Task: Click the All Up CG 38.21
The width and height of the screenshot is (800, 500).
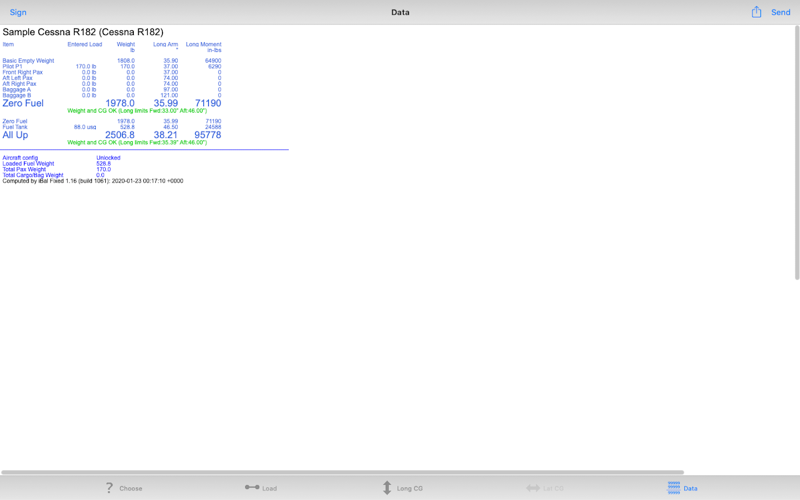Action: tap(166, 135)
